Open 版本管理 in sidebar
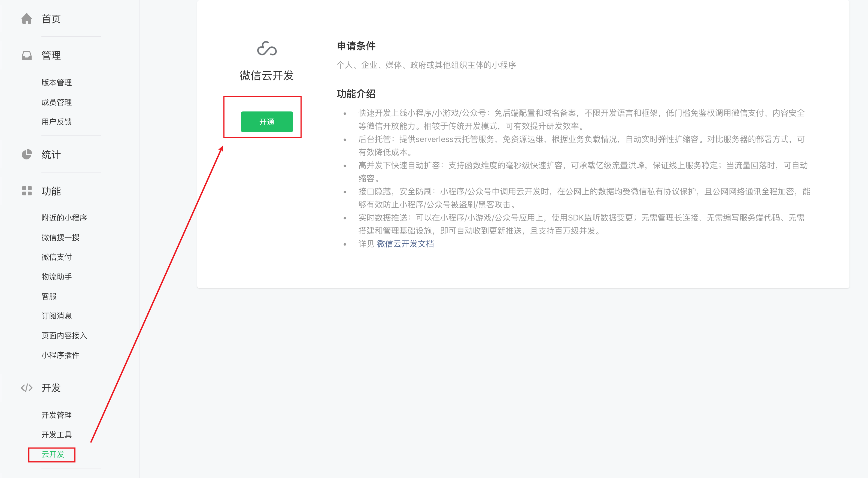The image size is (868, 478). coord(57,83)
